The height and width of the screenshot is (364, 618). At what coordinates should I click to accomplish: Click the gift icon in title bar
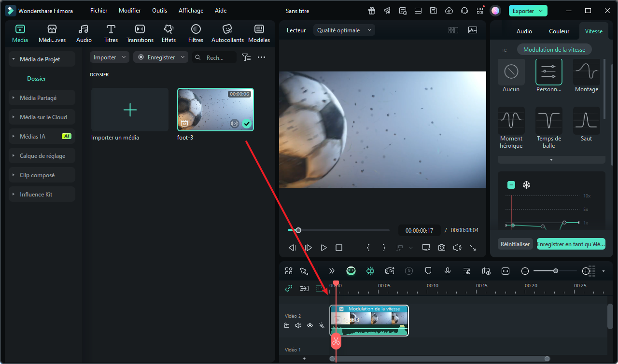(372, 11)
